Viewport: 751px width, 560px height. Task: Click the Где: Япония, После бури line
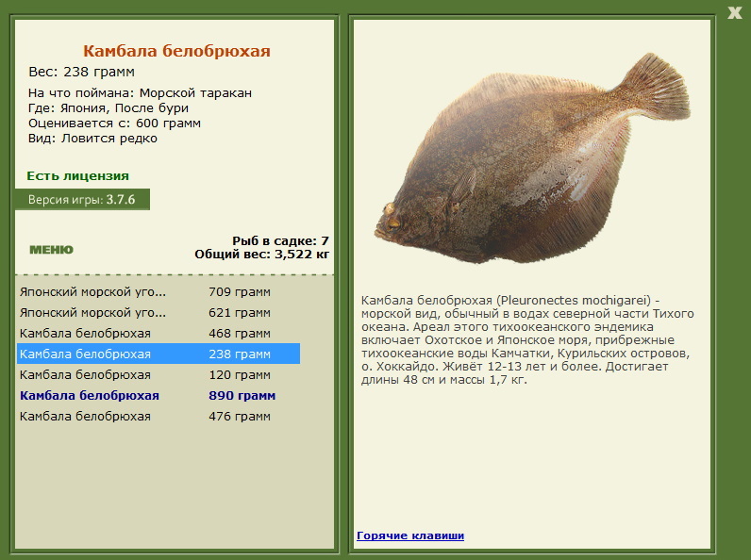coord(108,108)
